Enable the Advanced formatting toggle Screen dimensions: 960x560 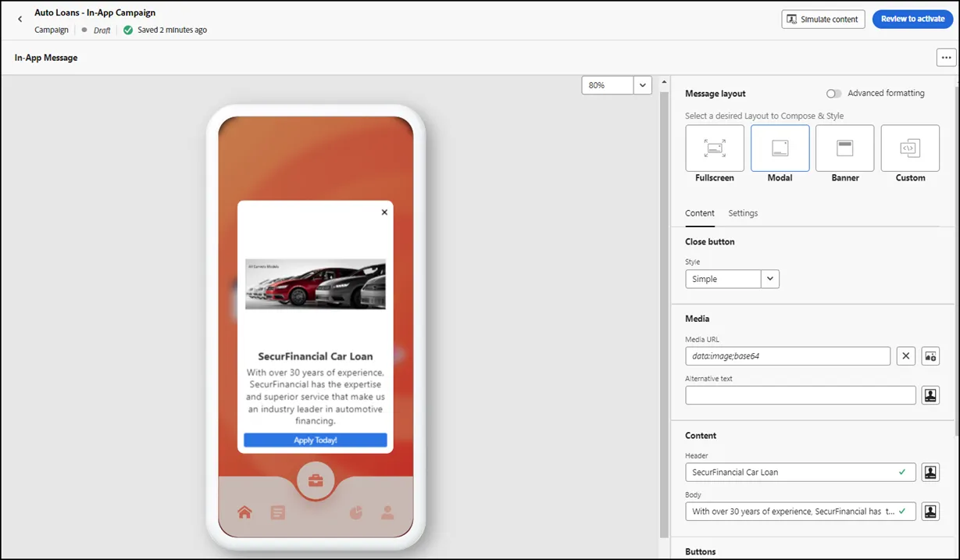coord(834,94)
